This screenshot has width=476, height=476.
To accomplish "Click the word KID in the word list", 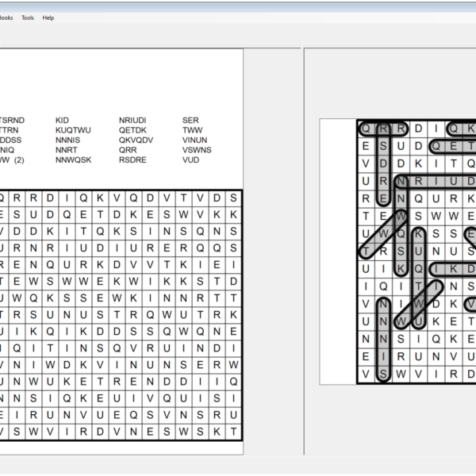I will click(62, 121).
